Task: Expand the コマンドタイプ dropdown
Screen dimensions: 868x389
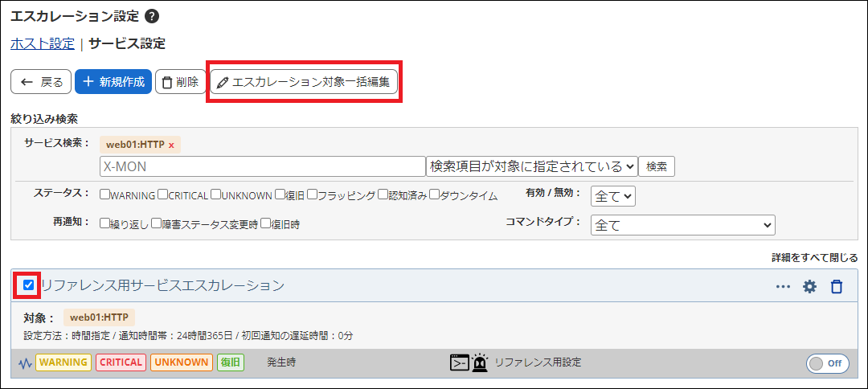Action: click(x=682, y=225)
